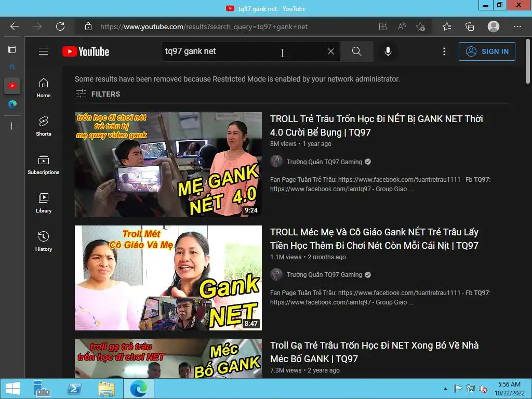Image resolution: width=532 pixels, height=399 pixels.
Task: Play the Troll Mét Cô Giáo thumbnail
Action: 168,278
